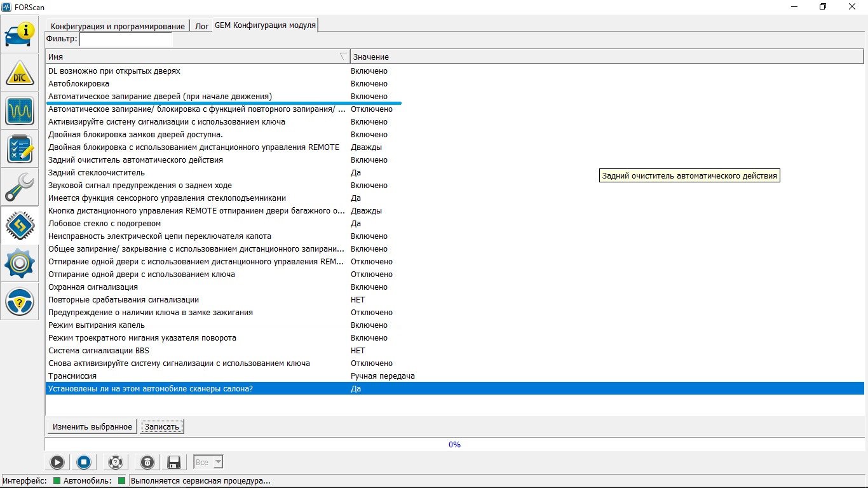
Task: Open the oscilloscope live data section
Action: click(20, 111)
